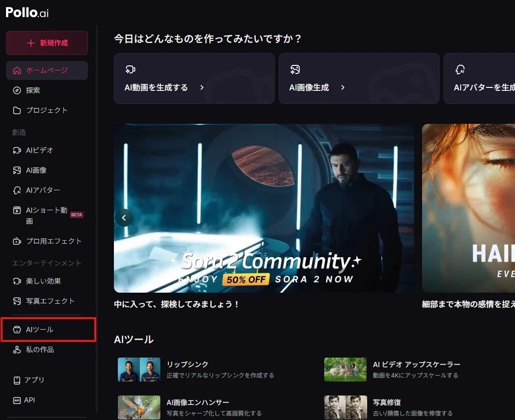The image size is (515, 420).
Task: Click the Pollo.ai logo
Action: click(27, 12)
